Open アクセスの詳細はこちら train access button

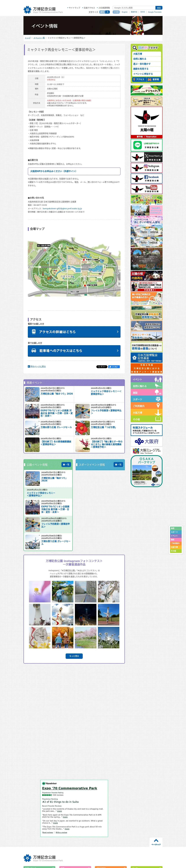[x=74, y=332]
